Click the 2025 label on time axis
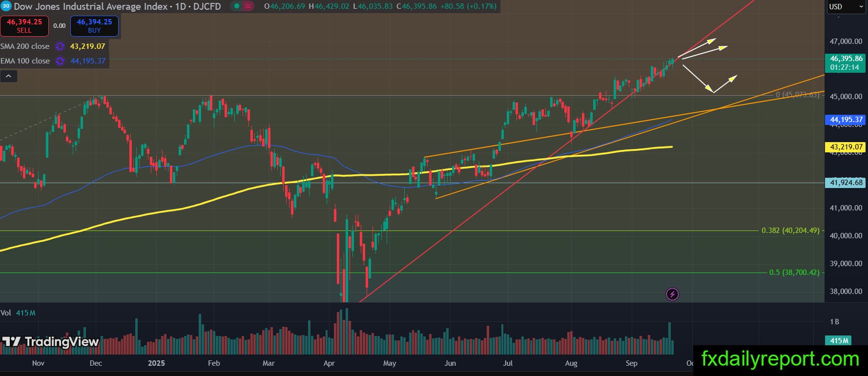Screen dimensions: 868x376 157,363
